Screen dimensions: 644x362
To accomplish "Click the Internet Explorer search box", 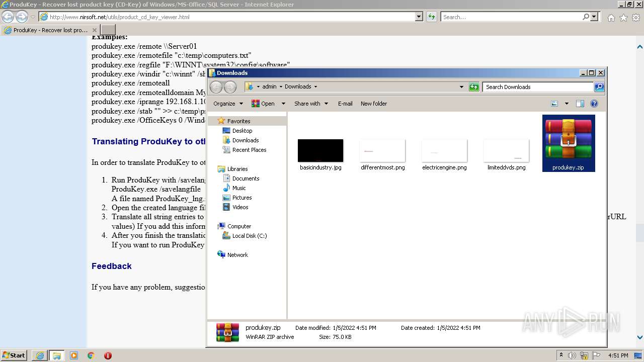I will click(x=511, y=17).
